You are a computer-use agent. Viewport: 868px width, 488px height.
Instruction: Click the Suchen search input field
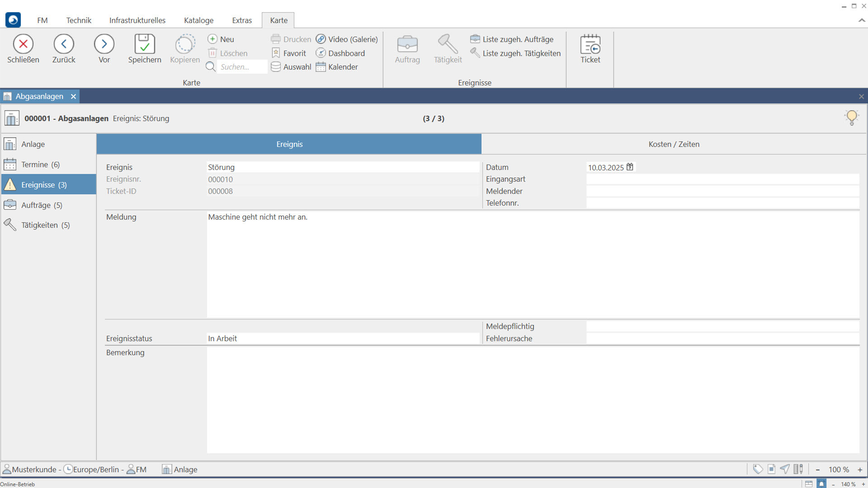point(241,67)
